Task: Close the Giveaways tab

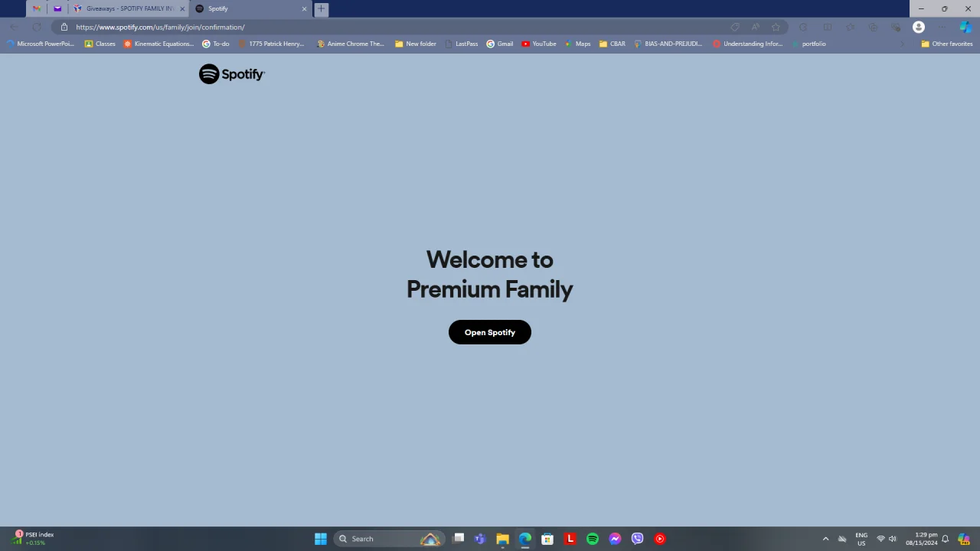Action: pyautogui.click(x=182, y=8)
